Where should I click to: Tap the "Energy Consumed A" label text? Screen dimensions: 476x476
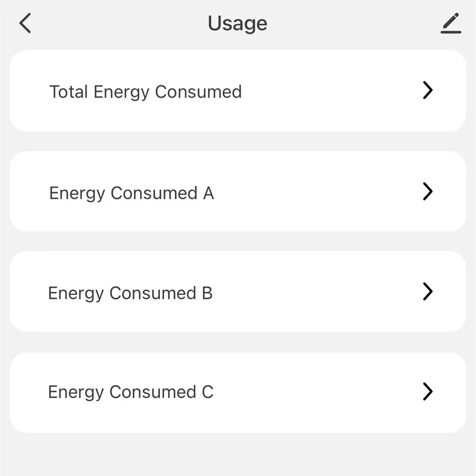tap(131, 193)
